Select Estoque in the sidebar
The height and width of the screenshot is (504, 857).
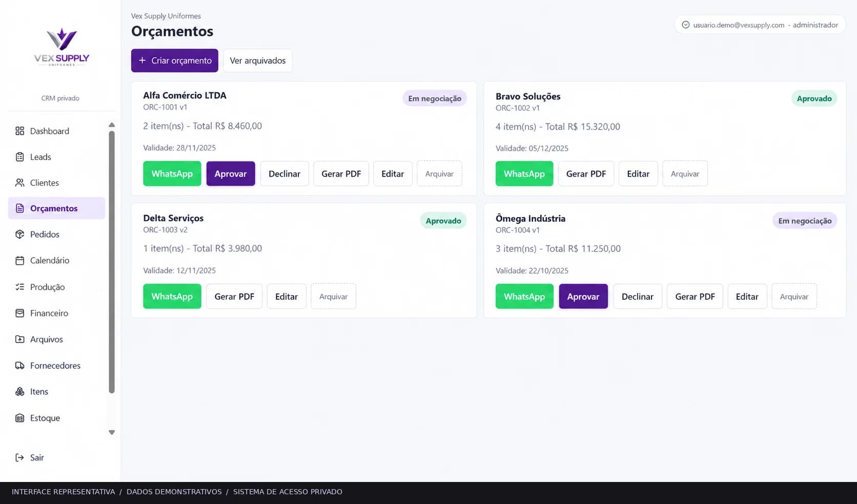pyautogui.click(x=57, y=418)
